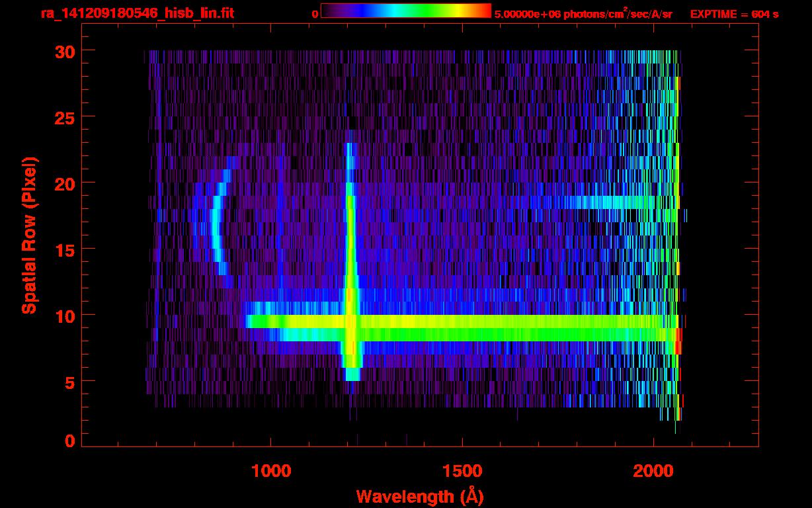Image resolution: width=812 pixels, height=508 pixels.
Task: Click the file name ra_141209180546_hisb_lin.fit
Action: [x=137, y=13]
